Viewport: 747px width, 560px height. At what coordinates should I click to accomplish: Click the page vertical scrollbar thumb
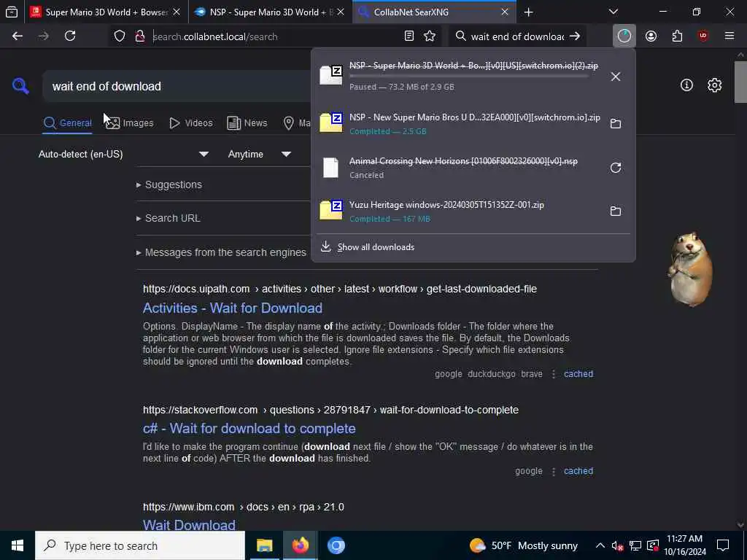click(740, 82)
